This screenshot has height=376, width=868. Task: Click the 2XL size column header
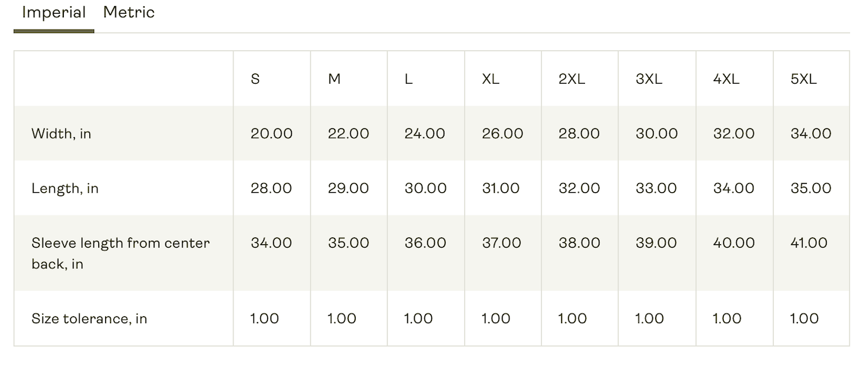tap(571, 79)
